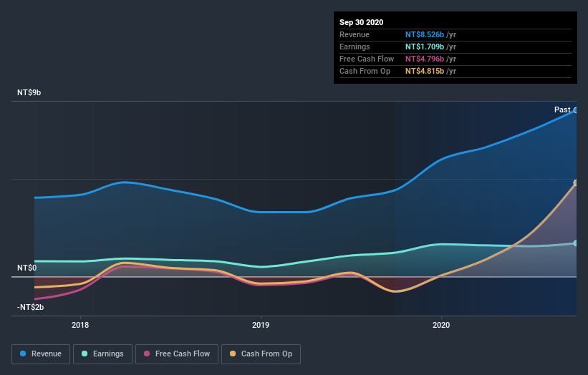Screen dimensions: 588x375
Task: Toggle the Free Cash Flow legend button
Action: 177,354
